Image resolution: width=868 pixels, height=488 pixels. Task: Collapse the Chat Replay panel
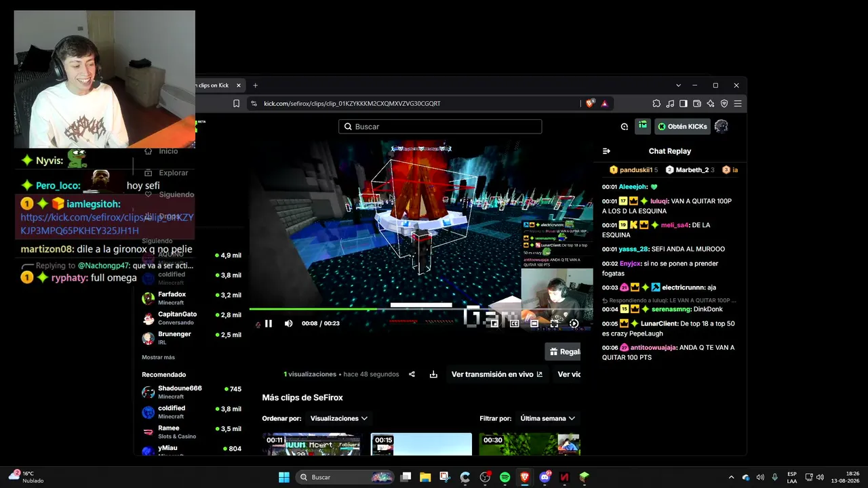pos(606,151)
